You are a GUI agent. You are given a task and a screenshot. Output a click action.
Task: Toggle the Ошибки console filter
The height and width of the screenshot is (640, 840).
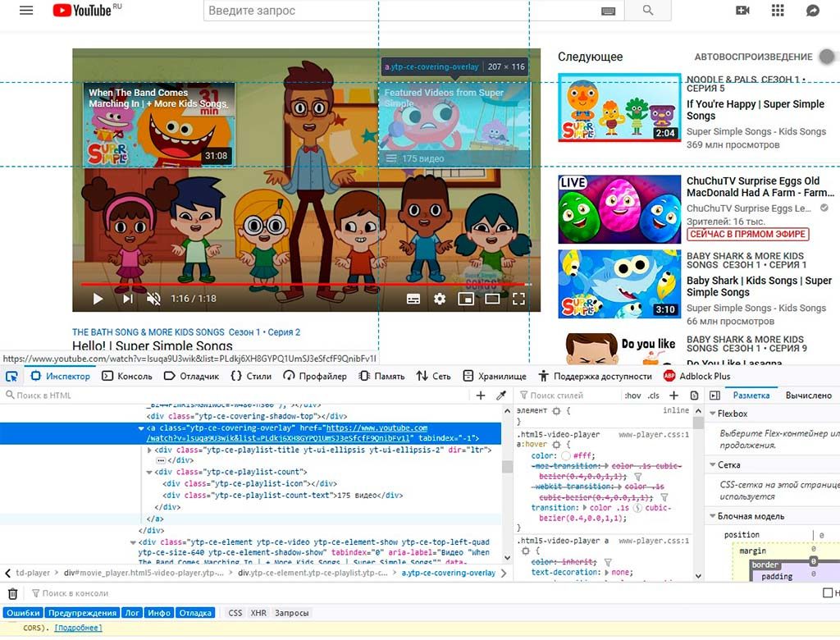point(23,613)
